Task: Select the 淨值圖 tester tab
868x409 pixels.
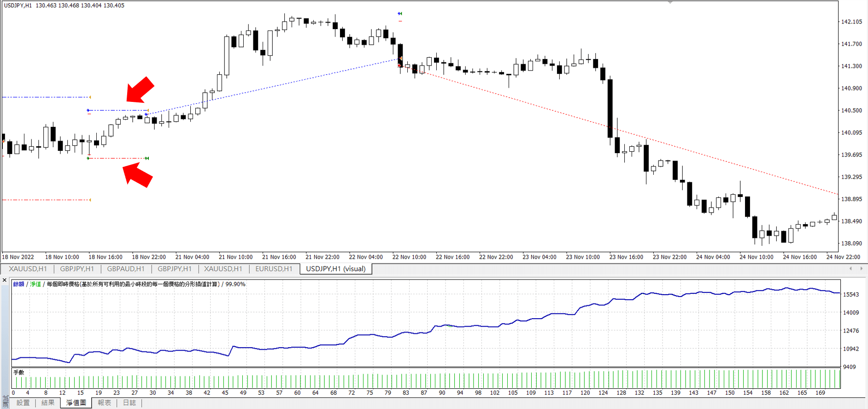Action: tap(76, 403)
